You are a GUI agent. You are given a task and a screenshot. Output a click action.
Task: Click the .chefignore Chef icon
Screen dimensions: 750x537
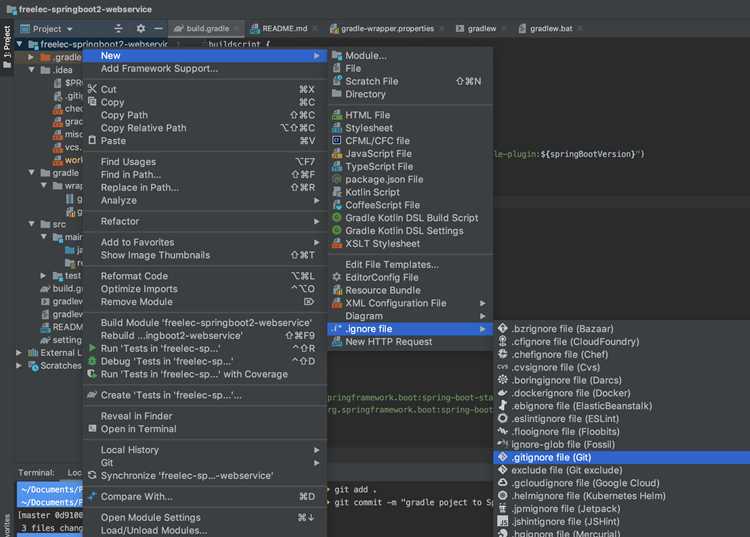[502, 354]
